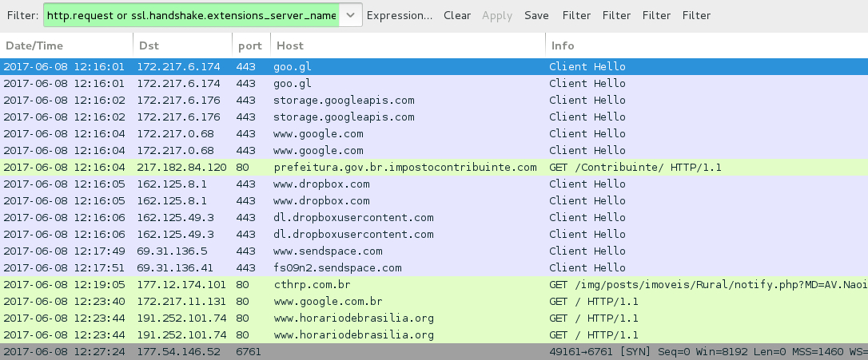Select the cthrp.com.br notify.php GET request
This screenshot has height=360, width=868.
[x=434, y=284]
